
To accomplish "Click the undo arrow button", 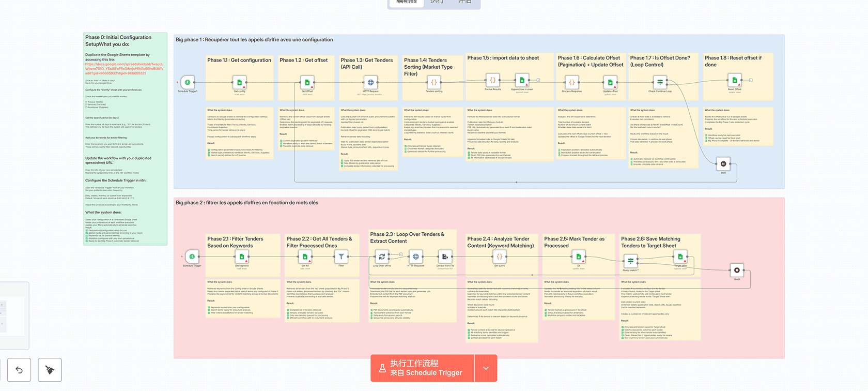I will pyautogui.click(x=19, y=370).
